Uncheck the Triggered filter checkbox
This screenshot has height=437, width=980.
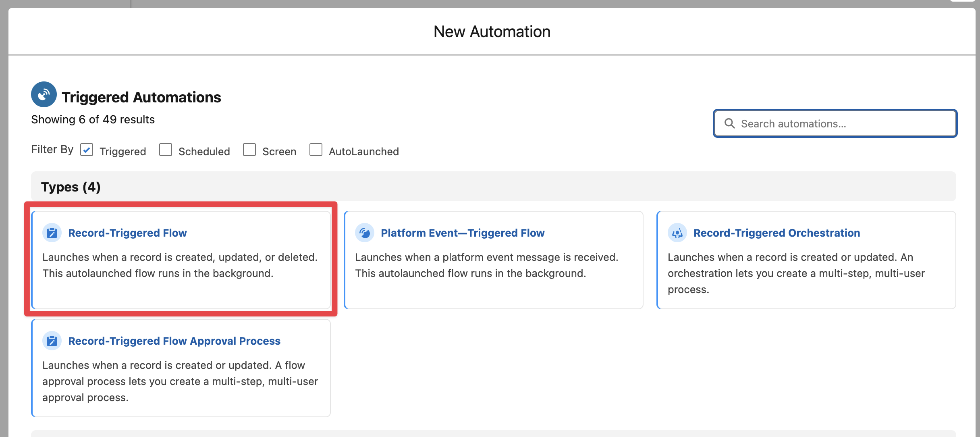click(x=87, y=150)
